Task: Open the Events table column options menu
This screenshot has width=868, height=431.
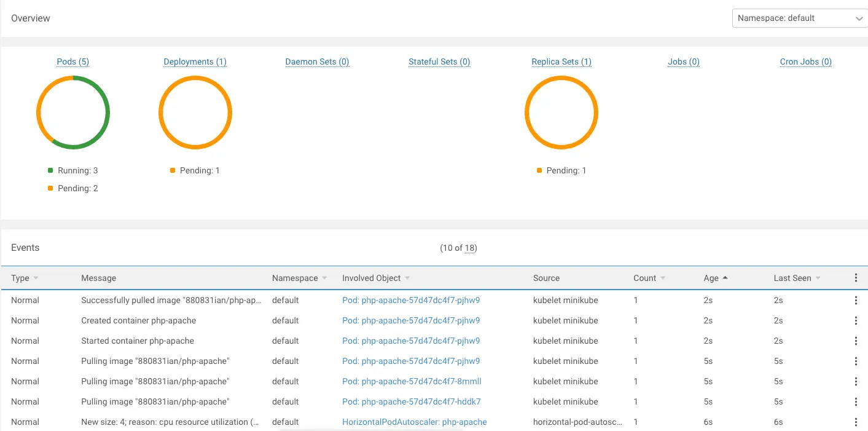Action: (856, 278)
